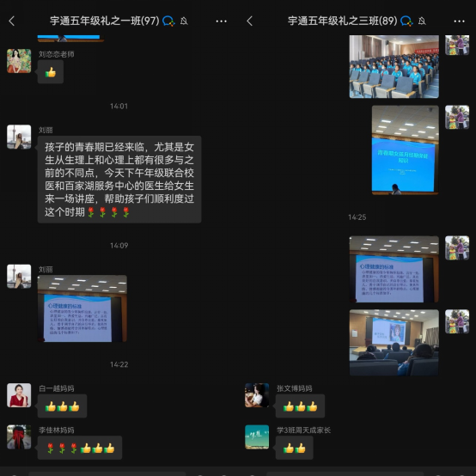
Task: View photo of students seated in blue uniforms
Action: click(x=394, y=66)
